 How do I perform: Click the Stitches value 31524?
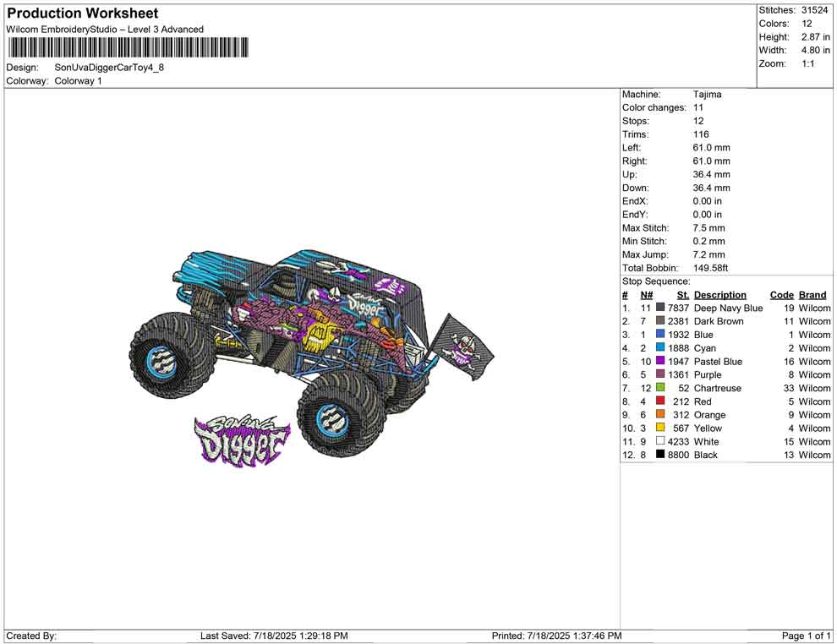point(814,10)
